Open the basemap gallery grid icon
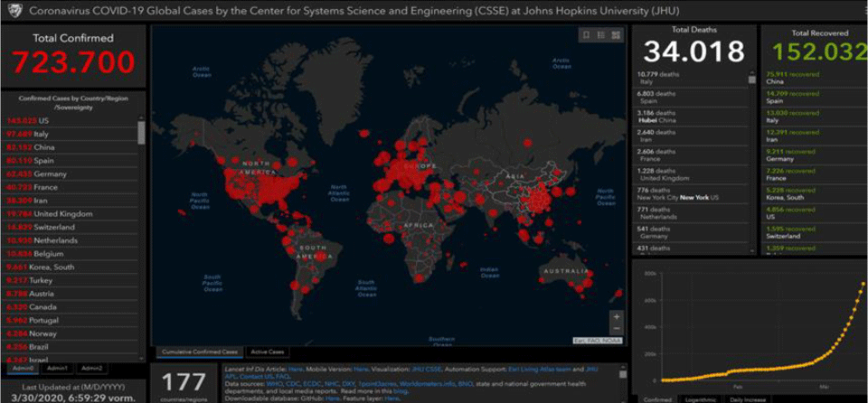The height and width of the screenshot is (403, 868). [616, 35]
